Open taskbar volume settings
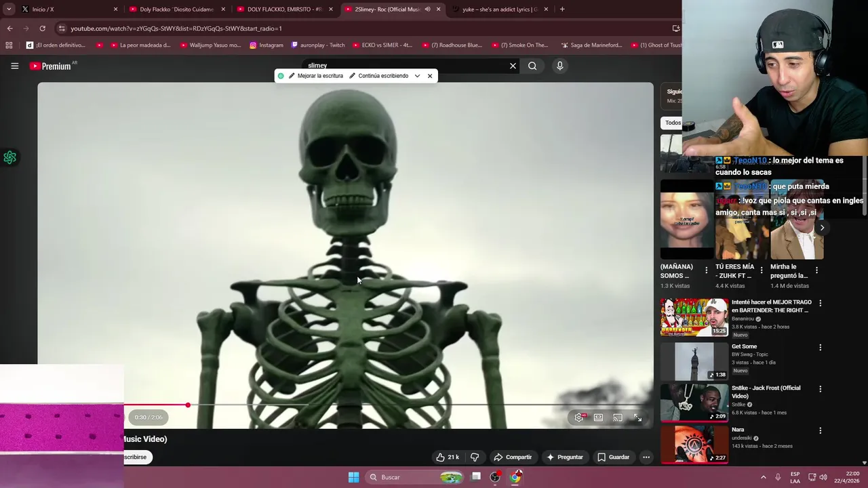Image resolution: width=868 pixels, height=488 pixels. pyautogui.click(x=823, y=477)
